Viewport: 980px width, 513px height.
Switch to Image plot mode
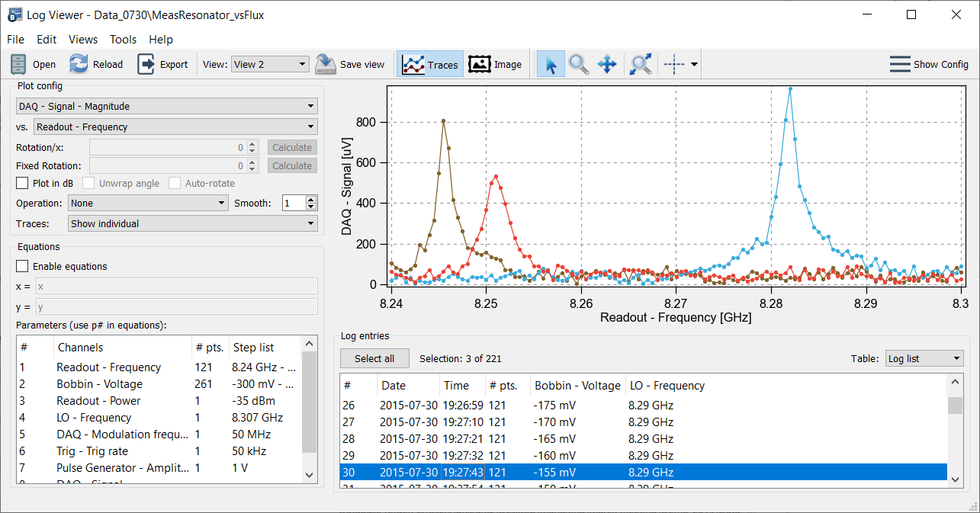click(x=495, y=65)
